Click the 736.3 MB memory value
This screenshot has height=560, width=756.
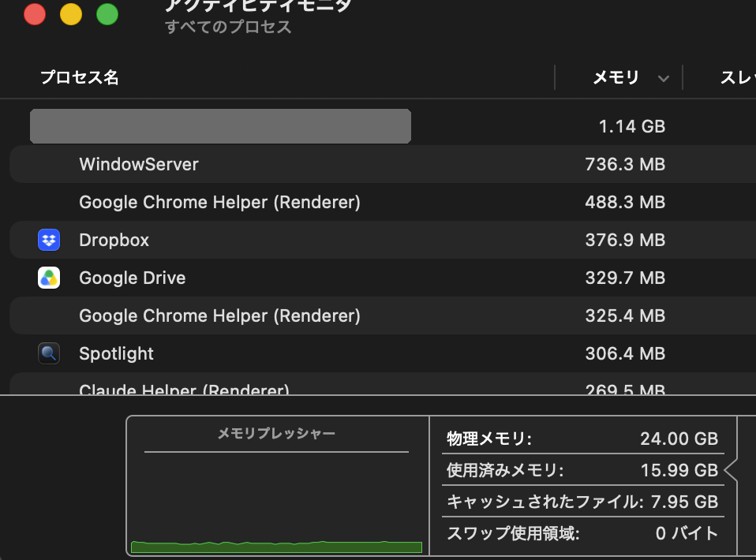[625, 164]
